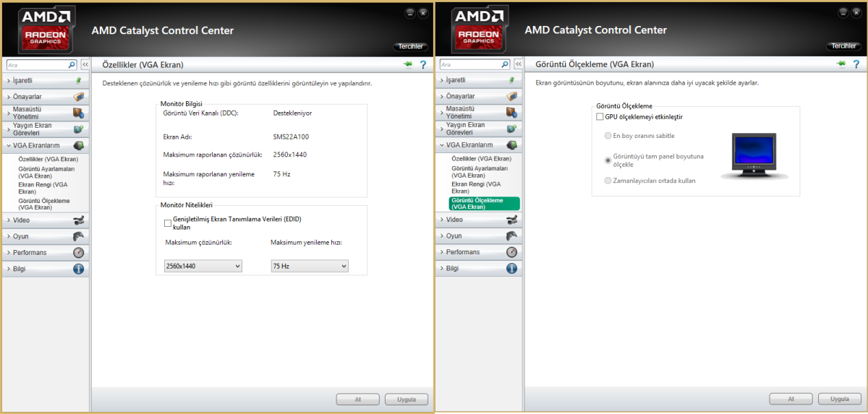Viewport: 868px width, 414px height.
Task: Click the İşaretli pin icon in Görüntü Ölçekleme window sidebar
Action: 512,80
